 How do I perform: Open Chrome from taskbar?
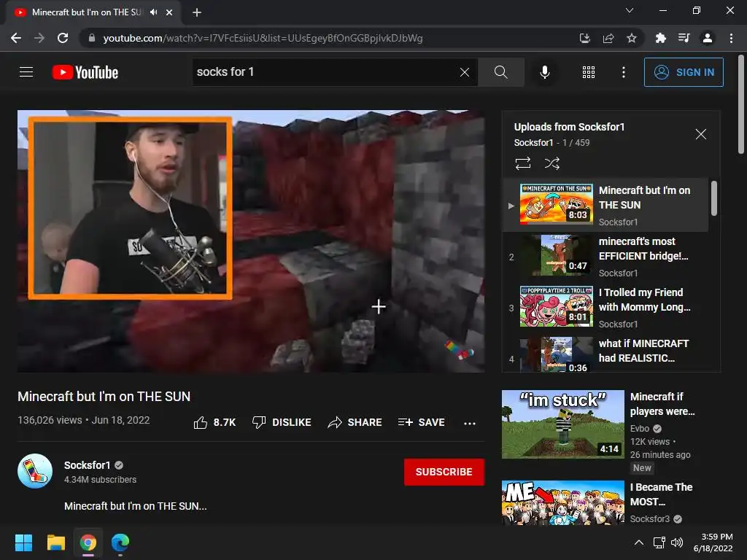tap(88, 542)
